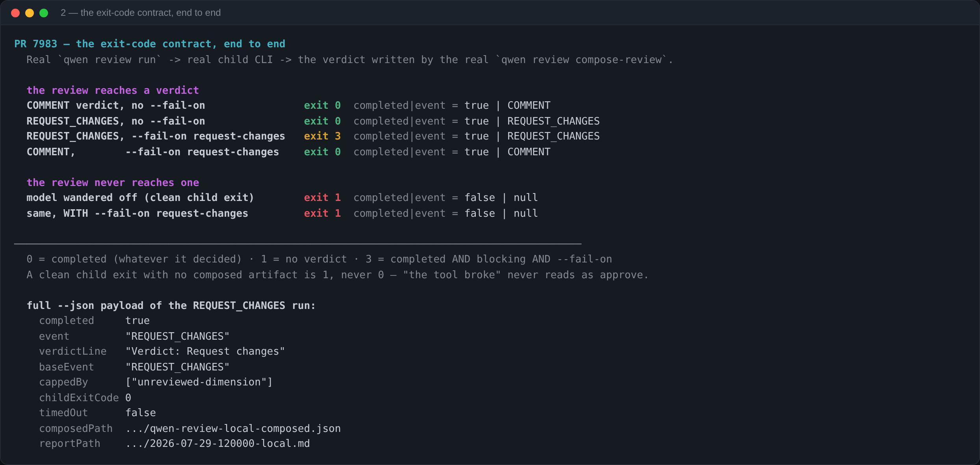
Task: Click the line starting 'Real `qwen review run`'
Action: (350, 60)
